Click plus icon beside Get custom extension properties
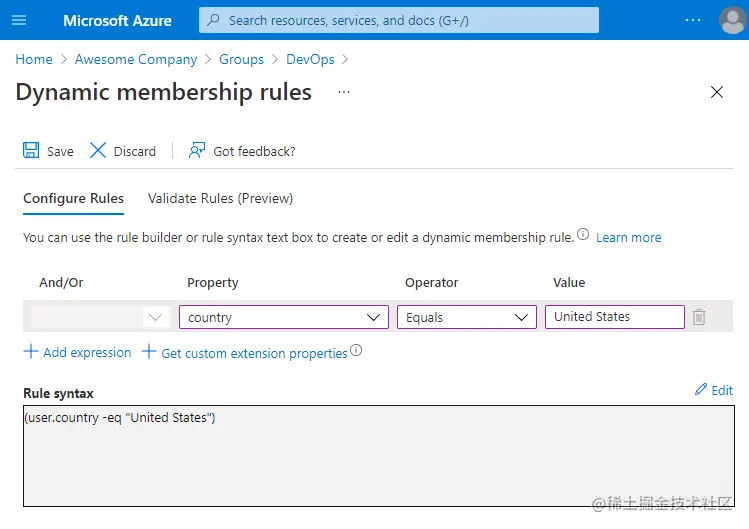Image resolution: width=749 pixels, height=529 pixels. tap(149, 351)
